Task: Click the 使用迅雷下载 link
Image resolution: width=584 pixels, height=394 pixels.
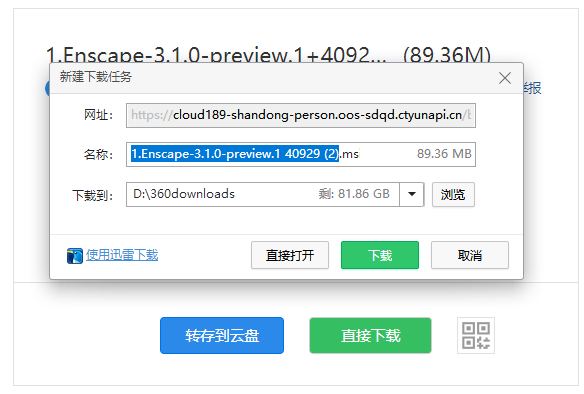Action: (x=122, y=255)
